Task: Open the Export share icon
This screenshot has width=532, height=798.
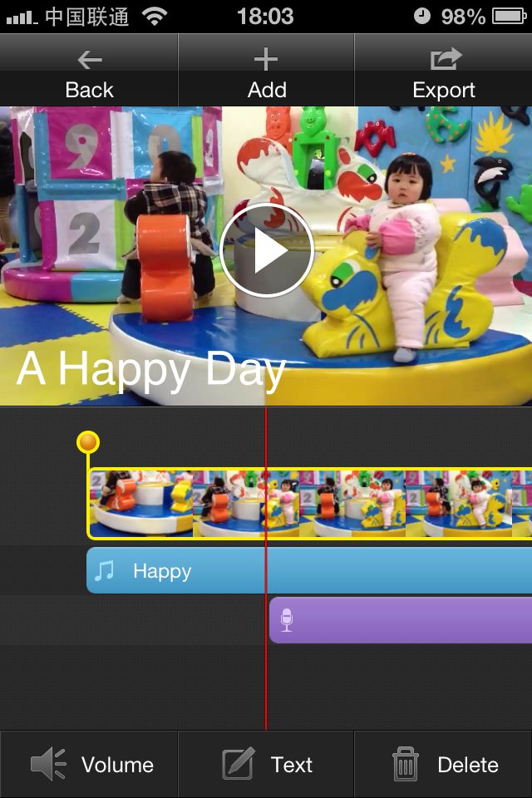Action: click(446, 59)
